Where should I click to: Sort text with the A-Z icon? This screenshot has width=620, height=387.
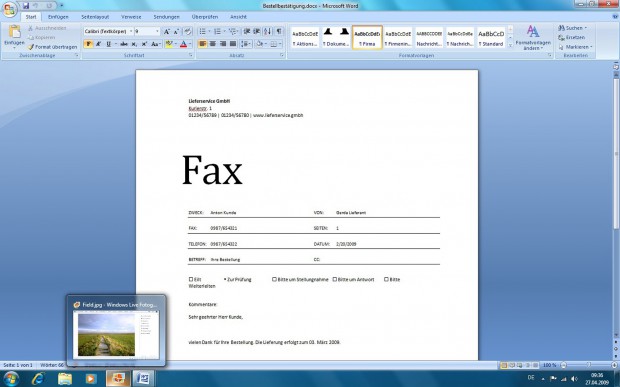click(x=268, y=31)
